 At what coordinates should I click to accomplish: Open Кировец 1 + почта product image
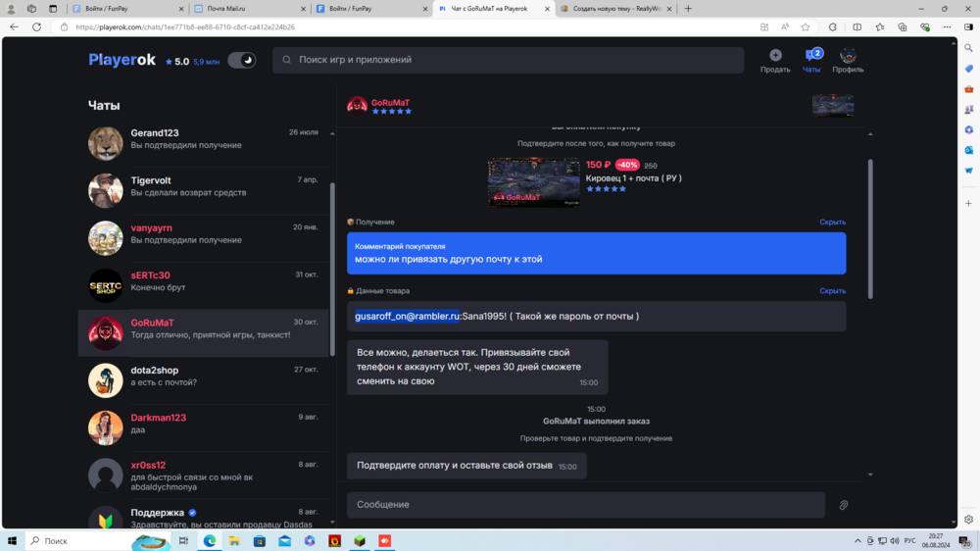coord(534,182)
